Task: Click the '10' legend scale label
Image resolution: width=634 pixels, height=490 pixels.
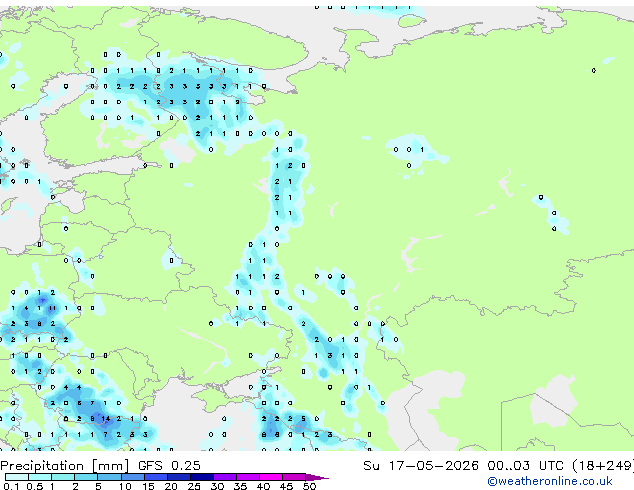Action: pyautogui.click(x=125, y=486)
